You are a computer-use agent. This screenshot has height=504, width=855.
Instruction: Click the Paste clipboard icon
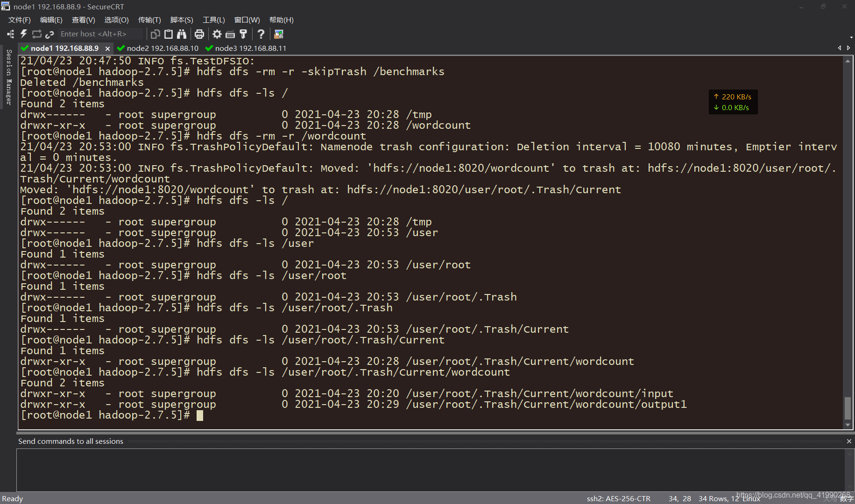point(169,34)
